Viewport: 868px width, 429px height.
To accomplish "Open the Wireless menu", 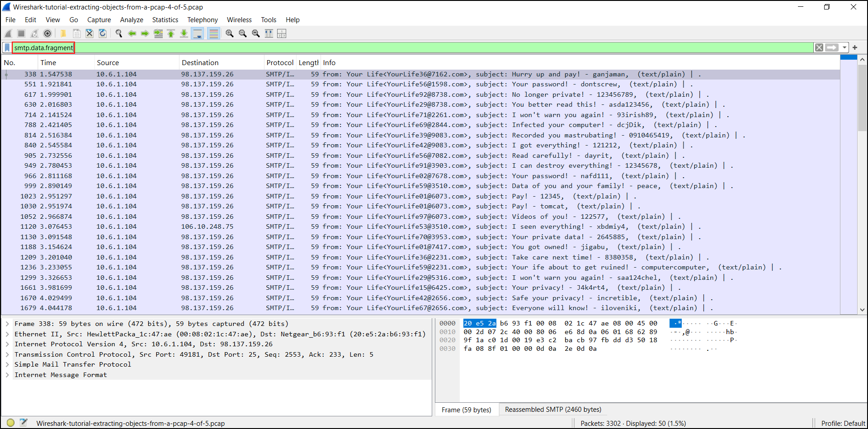I will point(239,20).
